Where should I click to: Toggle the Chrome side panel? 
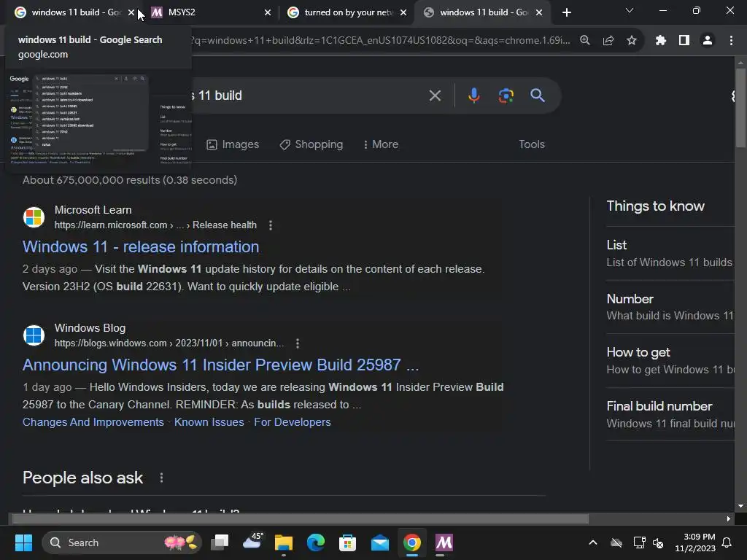click(x=684, y=41)
